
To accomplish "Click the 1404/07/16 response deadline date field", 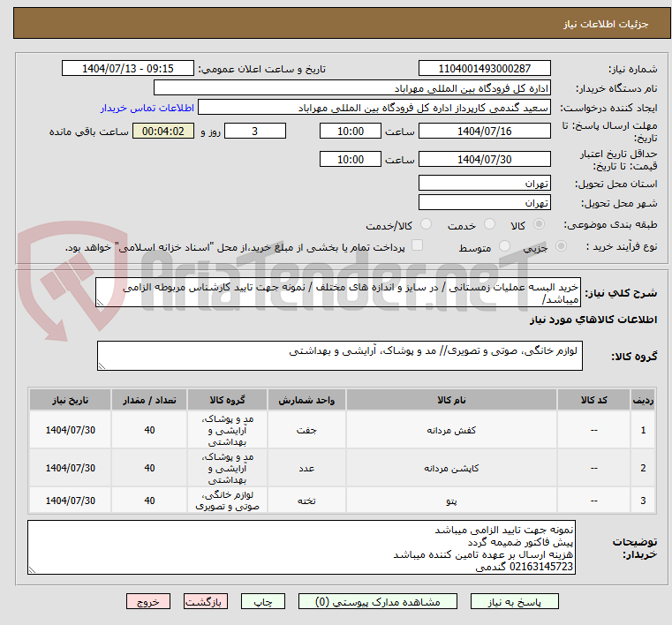I will pyautogui.click(x=484, y=131).
